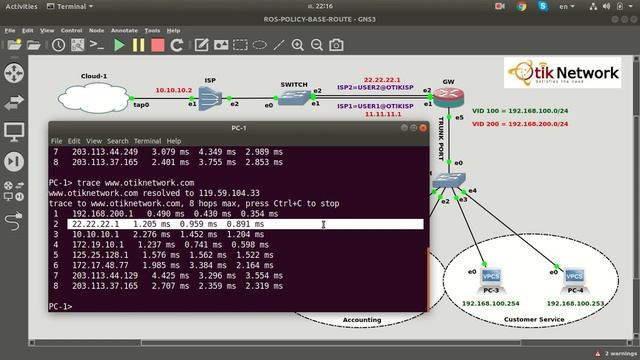
Task: Zoom in on the topology
Action: tap(298, 45)
